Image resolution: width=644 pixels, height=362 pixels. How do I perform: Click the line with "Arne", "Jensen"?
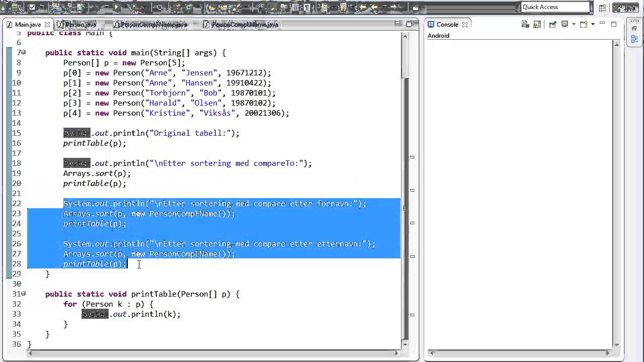(167, 72)
